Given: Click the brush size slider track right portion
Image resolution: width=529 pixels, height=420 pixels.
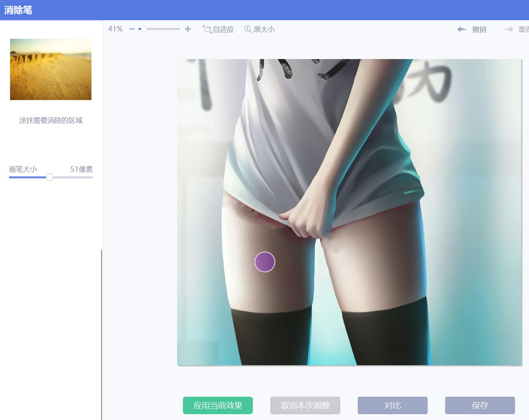Looking at the screenshot, I should (x=73, y=177).
